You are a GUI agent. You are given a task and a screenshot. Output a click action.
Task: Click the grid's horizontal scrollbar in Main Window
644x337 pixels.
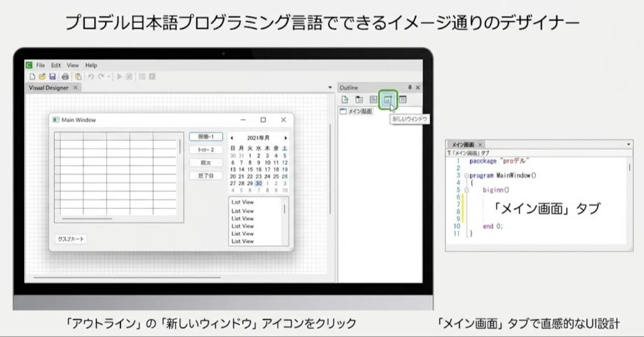point(87,219)
